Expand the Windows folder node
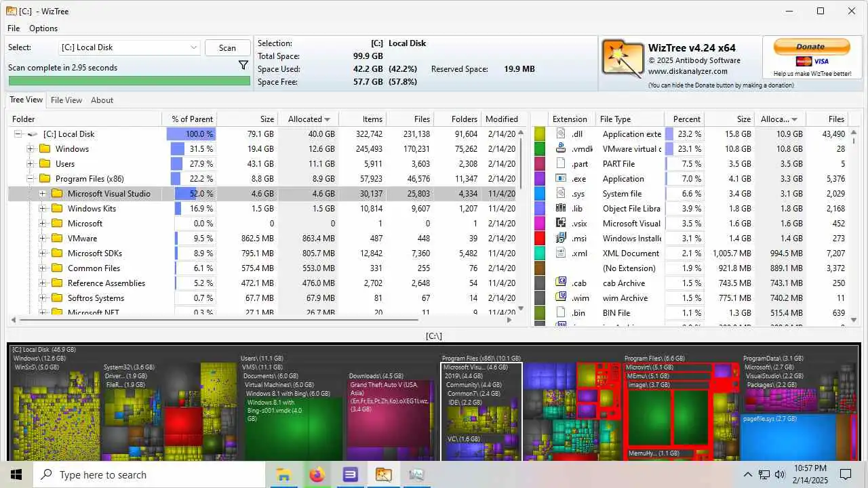868x488 pixels. tap(31, 149)
